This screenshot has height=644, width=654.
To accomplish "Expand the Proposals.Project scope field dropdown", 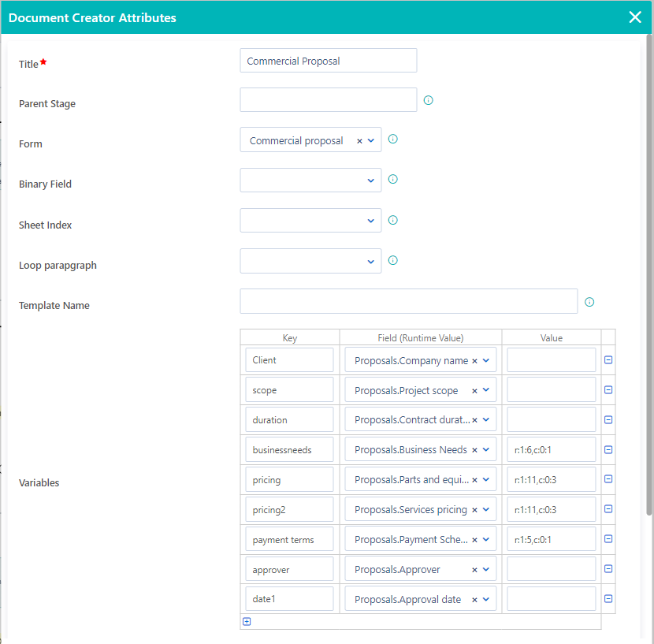I will point(486,390).
